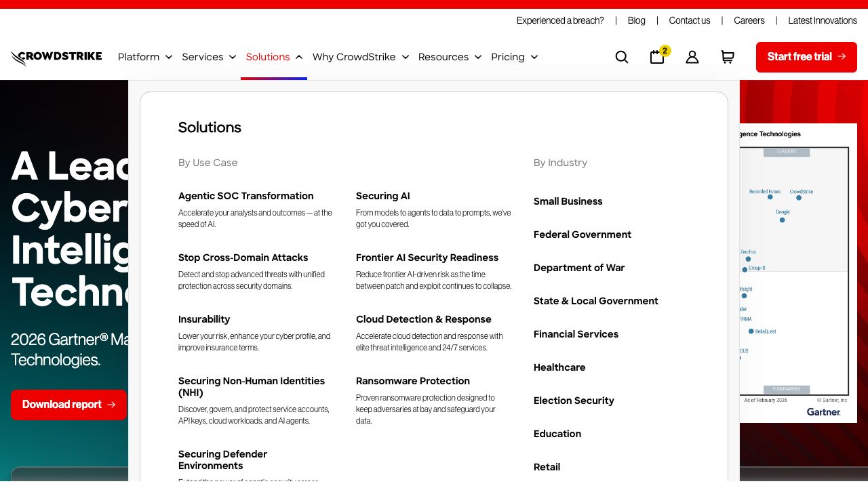The image size is (868, 488).
Task: Open State & Local Government link
Action: tap(596, 301)
